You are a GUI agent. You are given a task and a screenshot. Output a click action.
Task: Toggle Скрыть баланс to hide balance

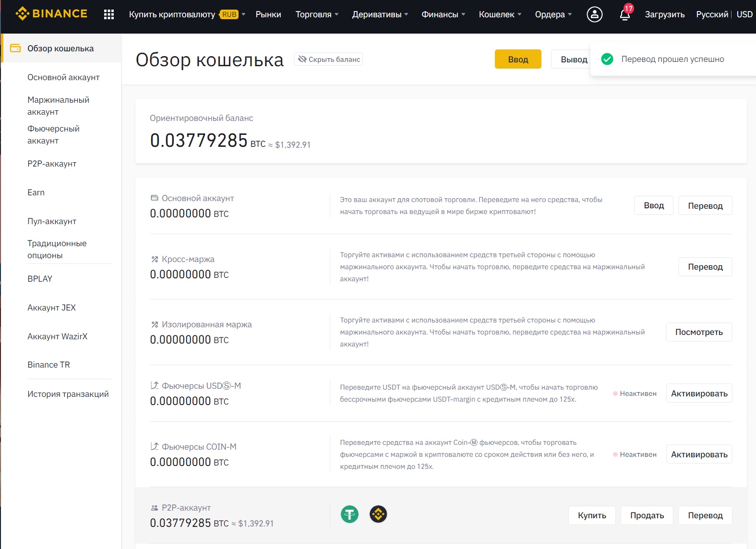click(x=328, y=59)
